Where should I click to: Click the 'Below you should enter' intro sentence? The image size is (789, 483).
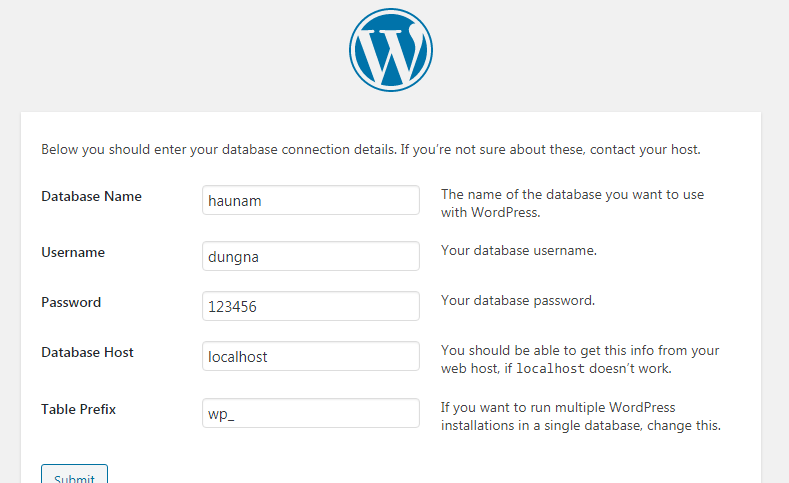click(371, 149)
